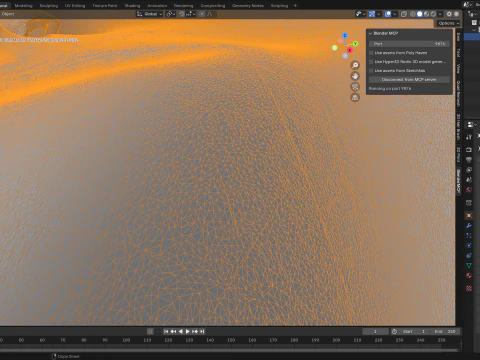Open proportional editing falloff dropdown
The image size is (480, 360).
(211, 14)
